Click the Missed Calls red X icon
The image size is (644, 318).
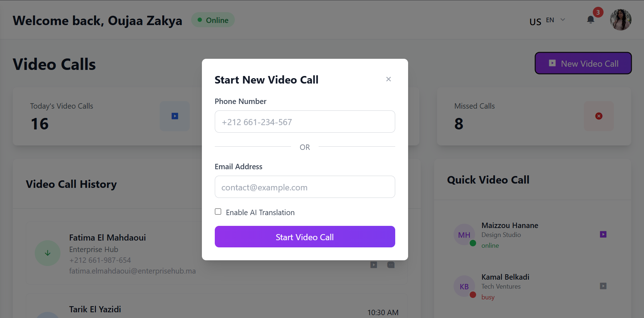pos(599,116)
